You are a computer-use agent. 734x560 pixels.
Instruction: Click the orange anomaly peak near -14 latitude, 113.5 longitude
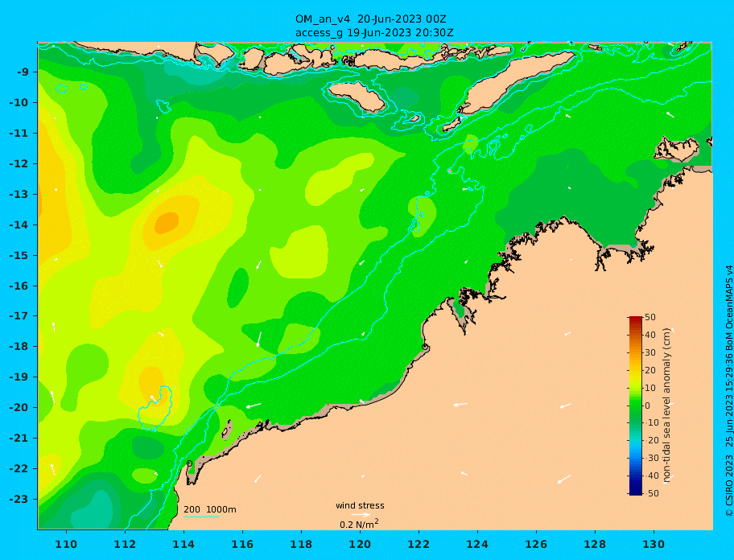167,222
